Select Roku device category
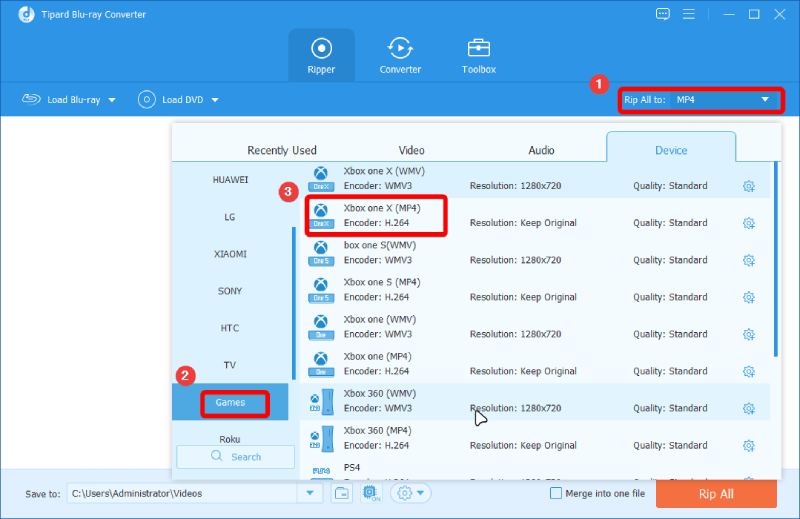 (231, 439)
